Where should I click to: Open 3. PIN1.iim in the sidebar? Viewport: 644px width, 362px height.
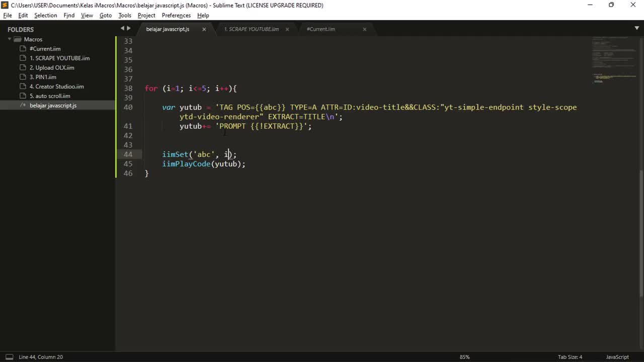(43, 77)
